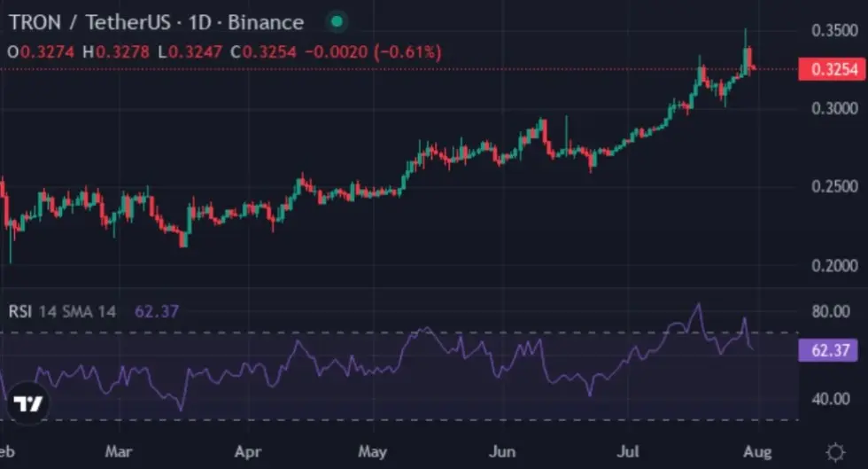Click the close value C0.3254

(264, 52)
